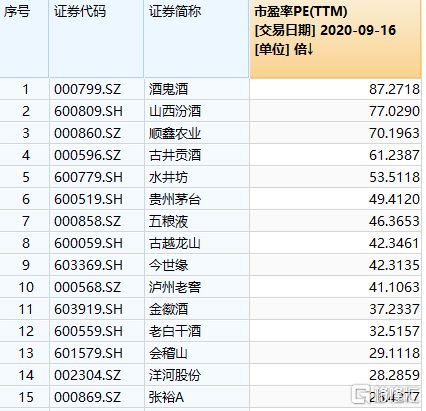Select stock code 002304.SZ

pyautogui.click(x=87, y=375)
